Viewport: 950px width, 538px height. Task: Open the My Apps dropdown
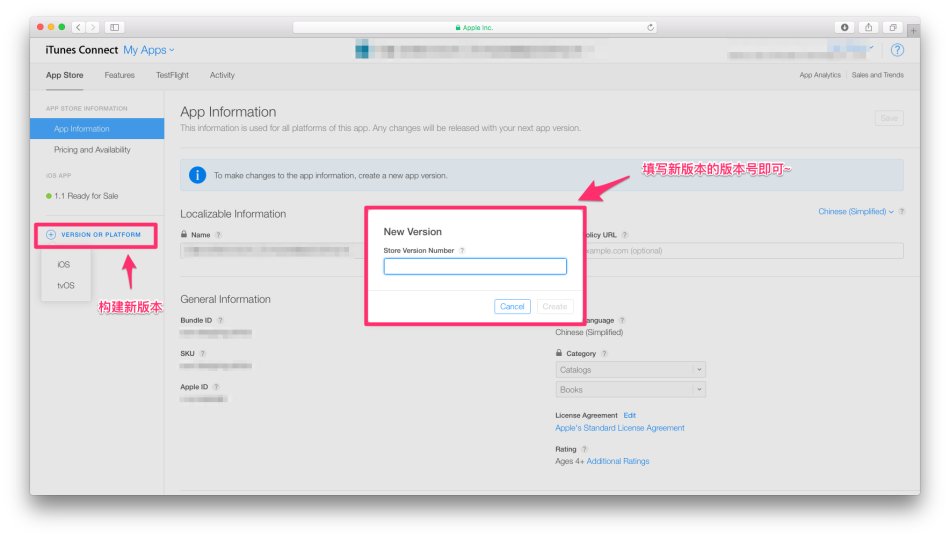(148, 50)
